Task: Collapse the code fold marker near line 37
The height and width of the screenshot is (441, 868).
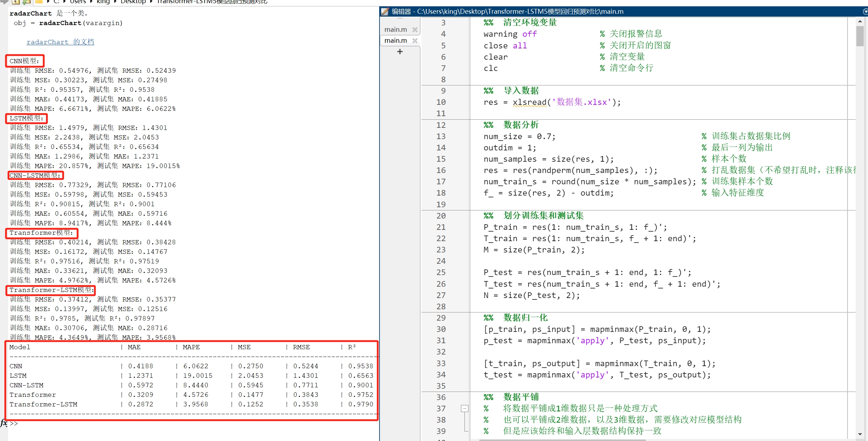Action: (x=465, y=409)
